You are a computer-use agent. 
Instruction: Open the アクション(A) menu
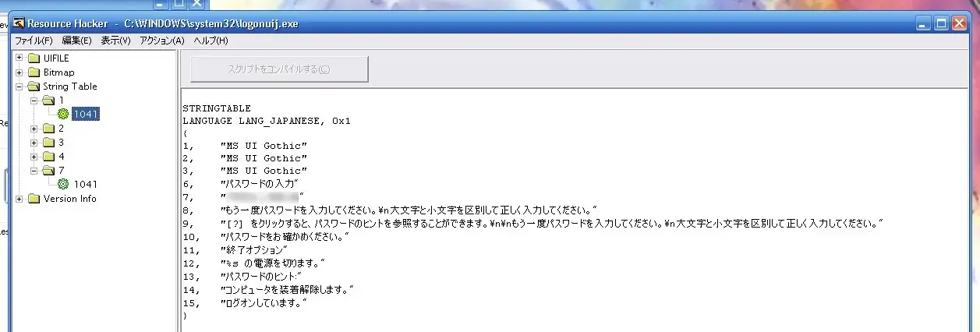pyautogui.click(x=162, y=41)
